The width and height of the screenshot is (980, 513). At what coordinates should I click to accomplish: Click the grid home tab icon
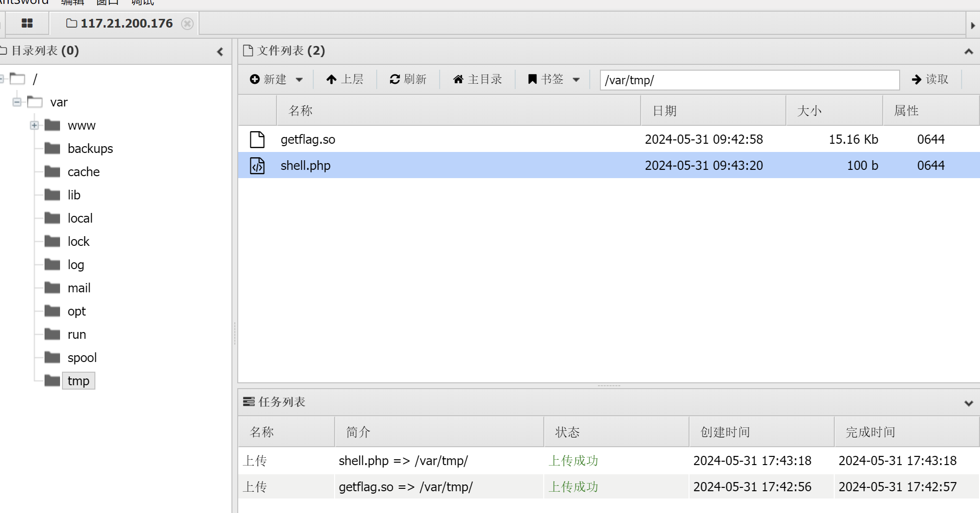[x=27, y=23]
